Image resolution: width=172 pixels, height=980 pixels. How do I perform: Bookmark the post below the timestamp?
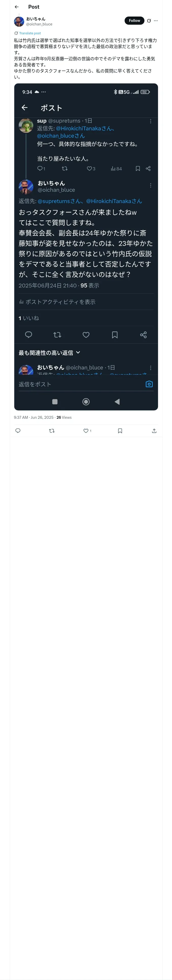[120, 431]
